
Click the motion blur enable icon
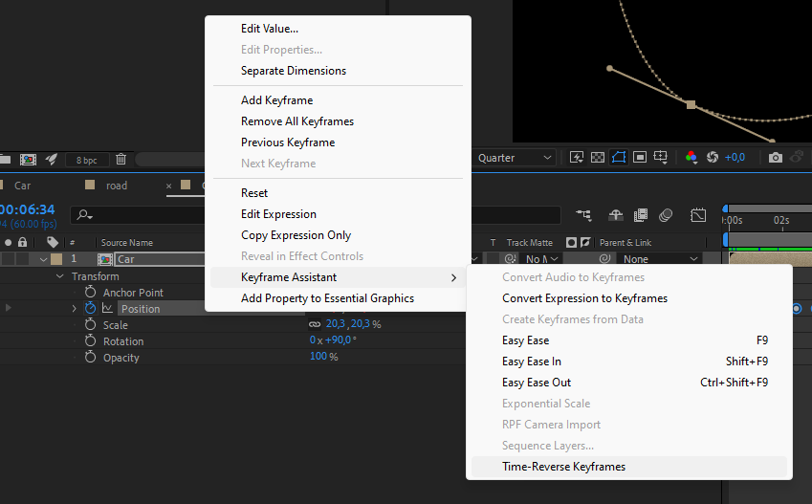[x=666, y=215]
